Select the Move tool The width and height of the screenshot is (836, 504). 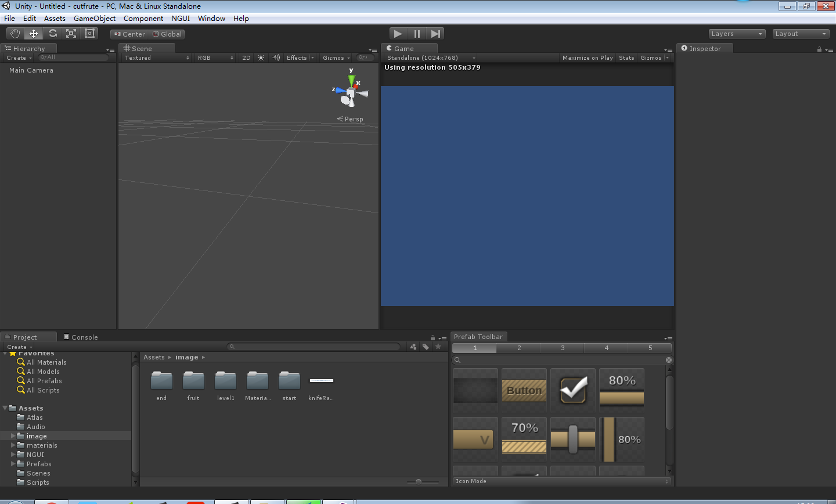34,34
